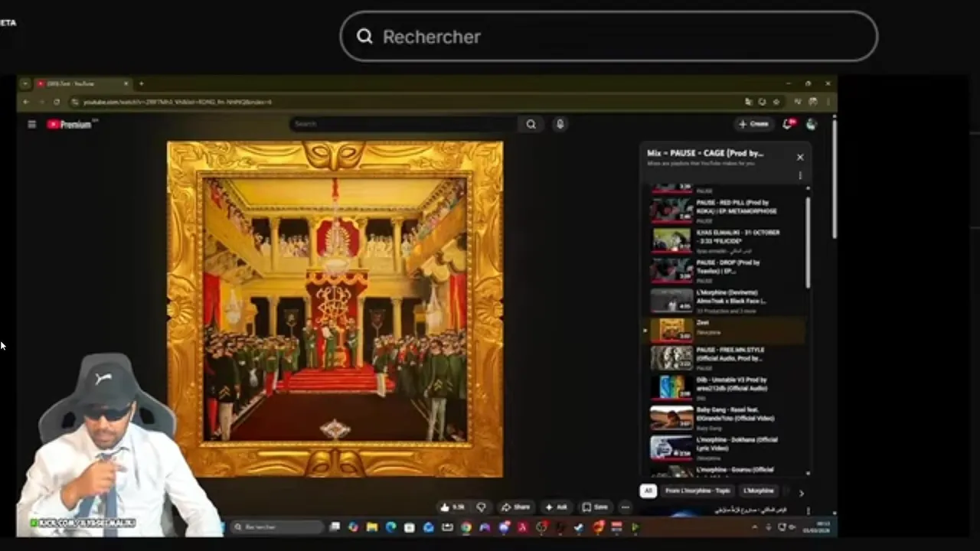
Task: Play Baby Gang - Rassé playlist item
Action: 727,418
